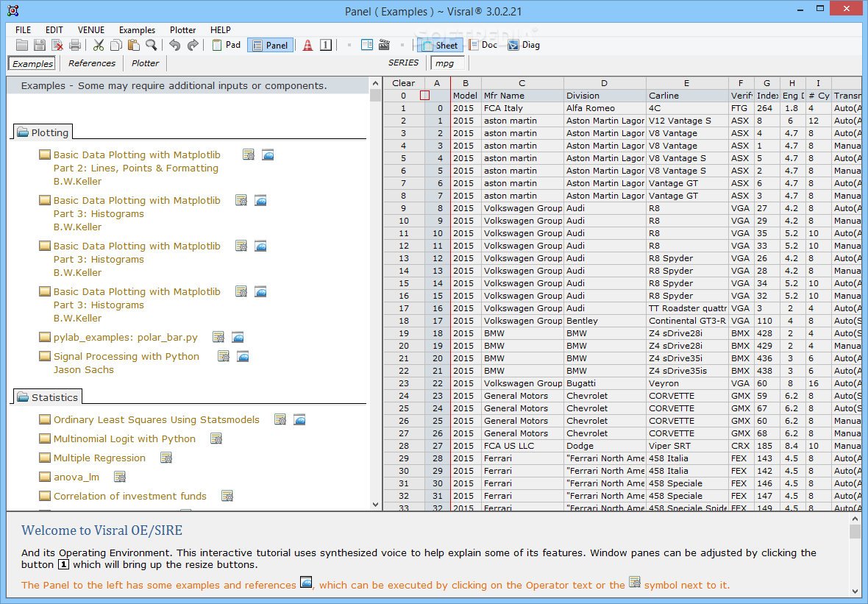
Task: Click plot icon next to Signal Processing with Python
Action: (243, 357)
